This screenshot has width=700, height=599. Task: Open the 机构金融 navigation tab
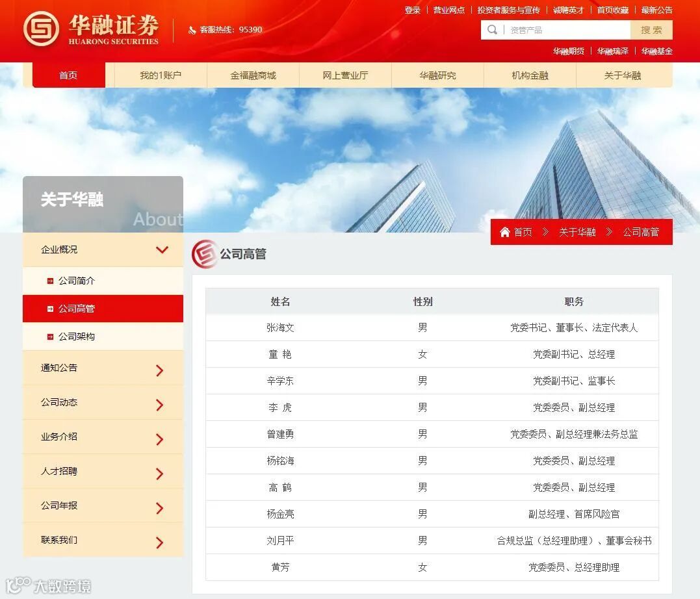530,75
